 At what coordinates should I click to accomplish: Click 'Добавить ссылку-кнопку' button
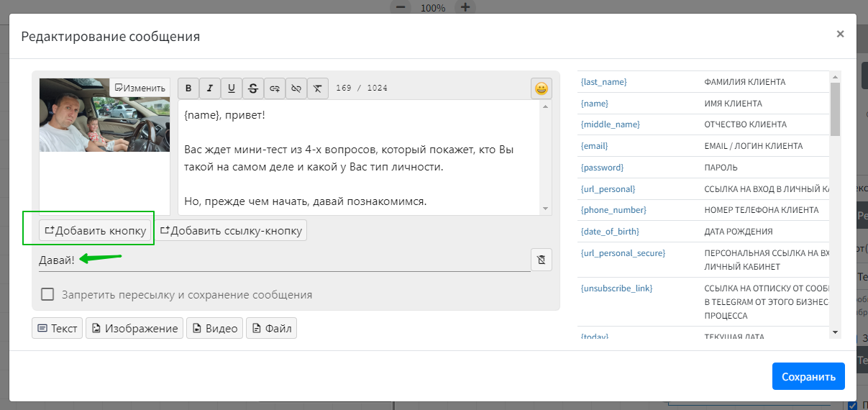tap(231, 230)
